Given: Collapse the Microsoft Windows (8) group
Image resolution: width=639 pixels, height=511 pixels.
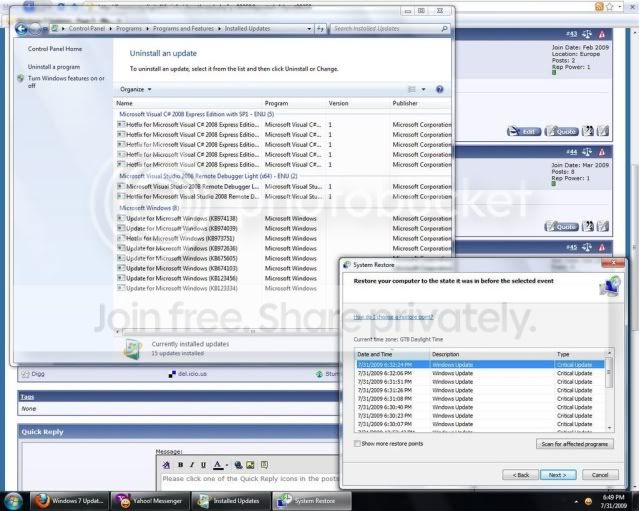Looking at the screenshot, I should click(149, 208).
